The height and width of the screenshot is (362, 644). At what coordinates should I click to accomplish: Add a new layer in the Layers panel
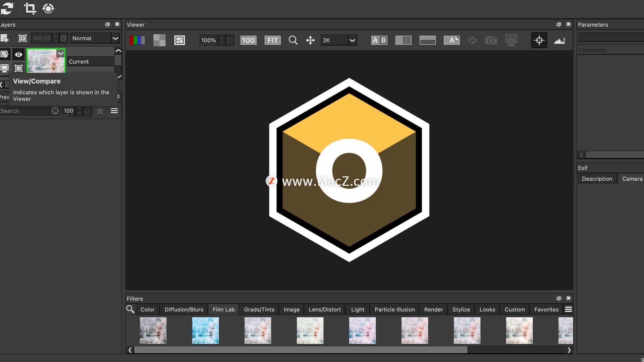4,38
